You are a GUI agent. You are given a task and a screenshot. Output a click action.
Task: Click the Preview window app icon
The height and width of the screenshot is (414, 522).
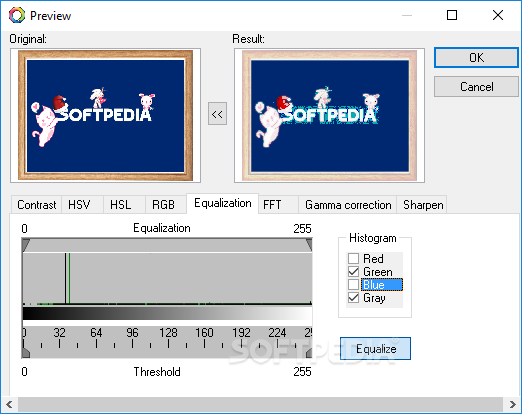tap(17, 15)
